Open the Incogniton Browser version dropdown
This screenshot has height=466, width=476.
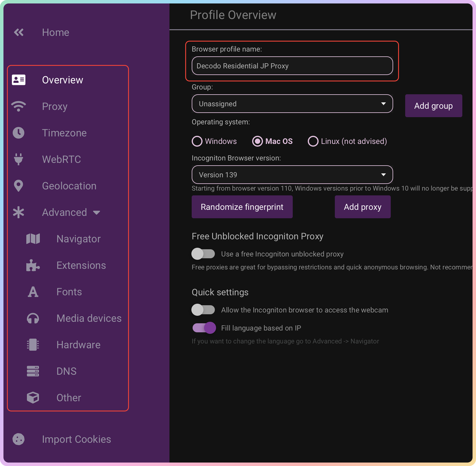[292, 175]
